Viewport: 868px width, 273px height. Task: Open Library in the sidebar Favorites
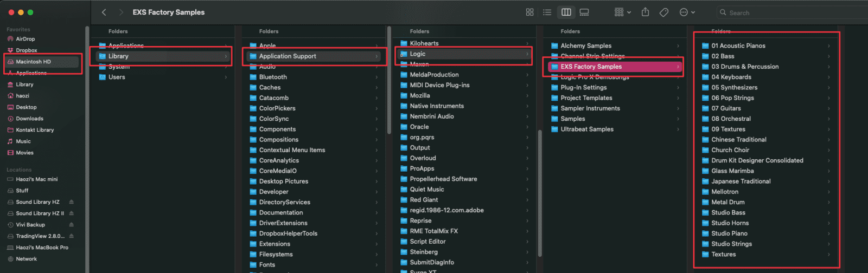24,84
